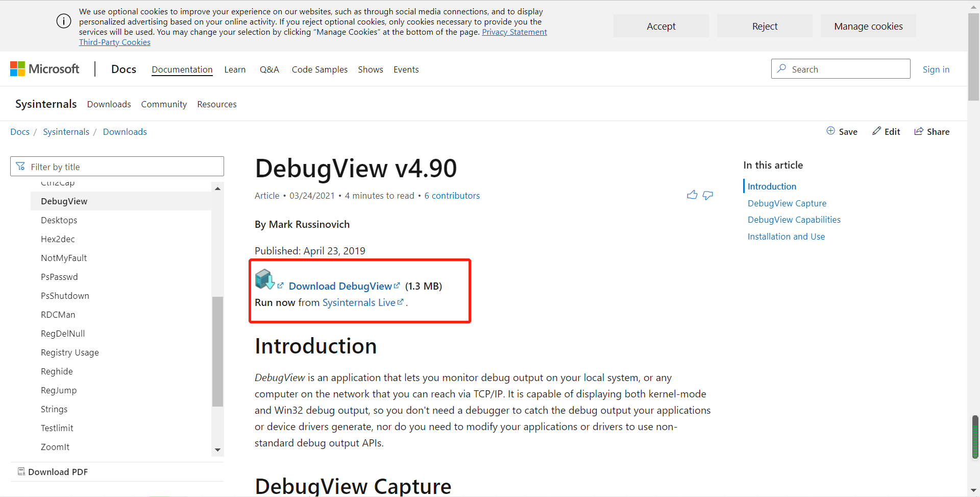Click the sidebar scroll down arrow
980x497 pixels.
[x=218, y=449]
